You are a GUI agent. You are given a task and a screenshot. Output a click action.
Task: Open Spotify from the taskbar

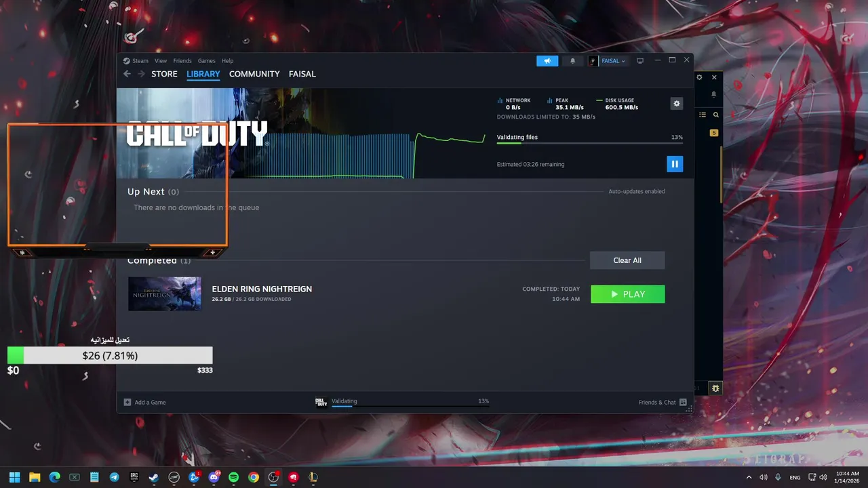point(234,477)
